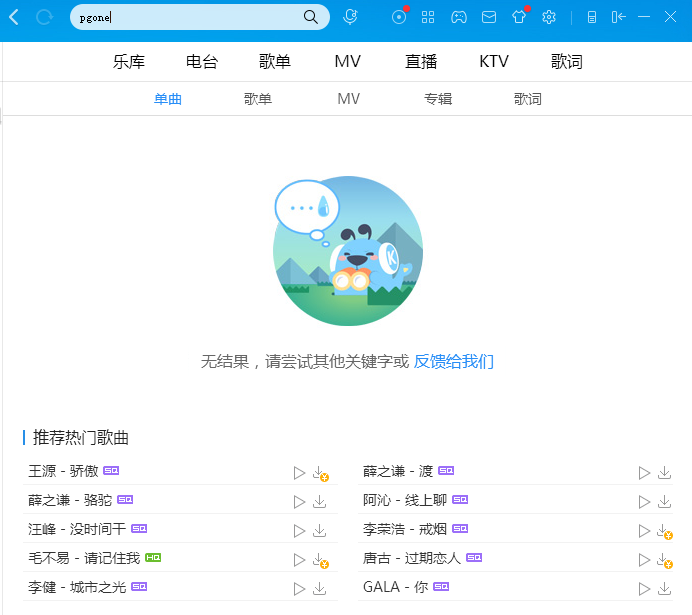Play 李健 - 城市之光
The width and height of the screenshot is (692, 615).
tap(299, 589)
